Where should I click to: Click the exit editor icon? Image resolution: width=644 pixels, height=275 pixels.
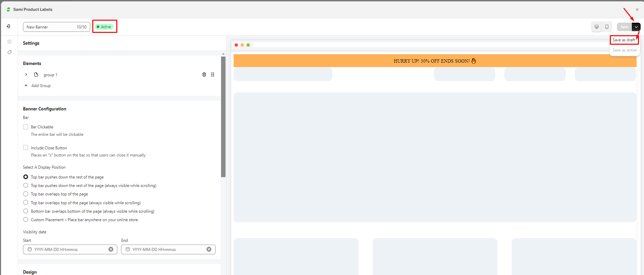coord(8,26)
